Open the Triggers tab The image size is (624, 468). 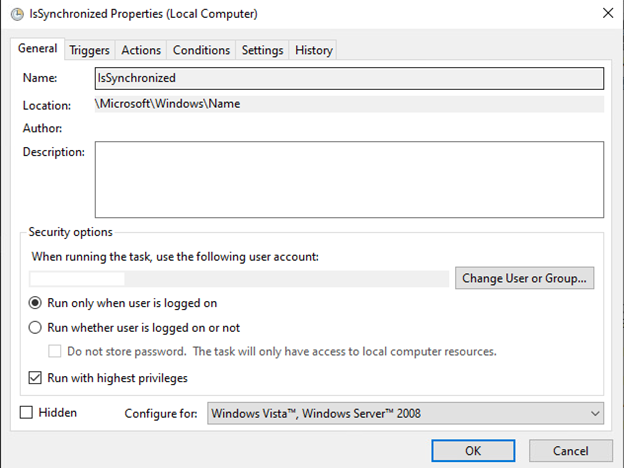[90, 50]
